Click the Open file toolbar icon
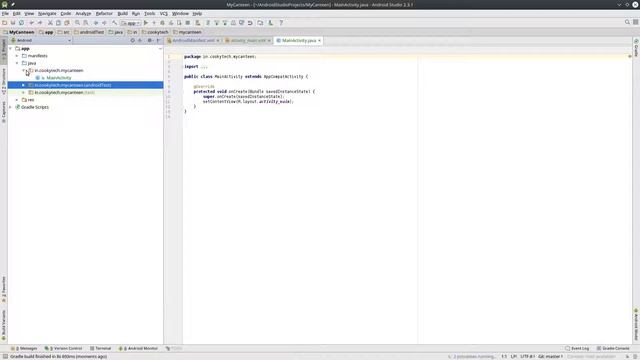This screenshot has width=640, height=360. [x=4, y=23]
